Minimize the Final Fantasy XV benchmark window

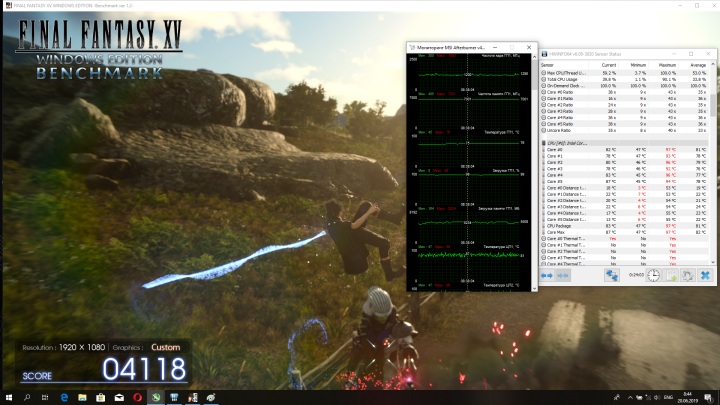point(681,5)
